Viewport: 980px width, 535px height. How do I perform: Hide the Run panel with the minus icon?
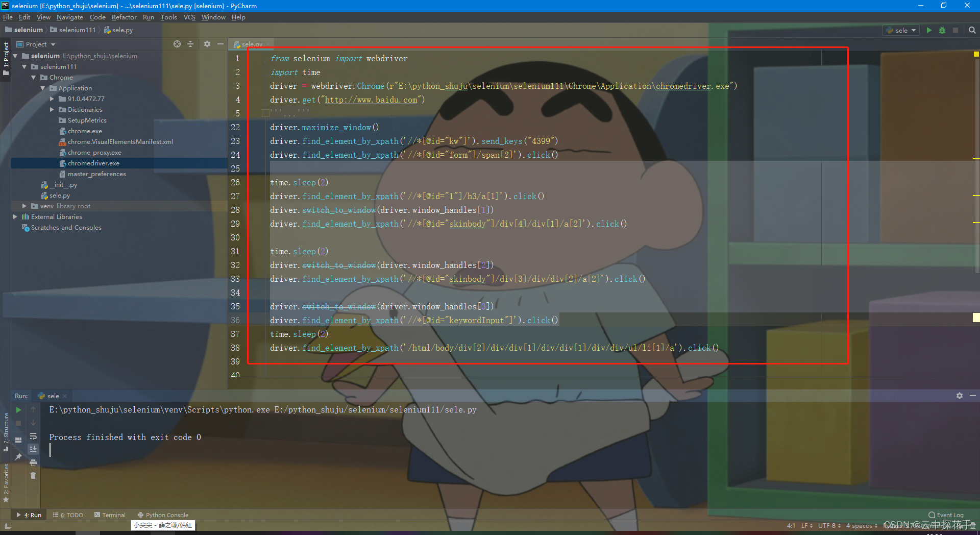click(x=973, y=396)
